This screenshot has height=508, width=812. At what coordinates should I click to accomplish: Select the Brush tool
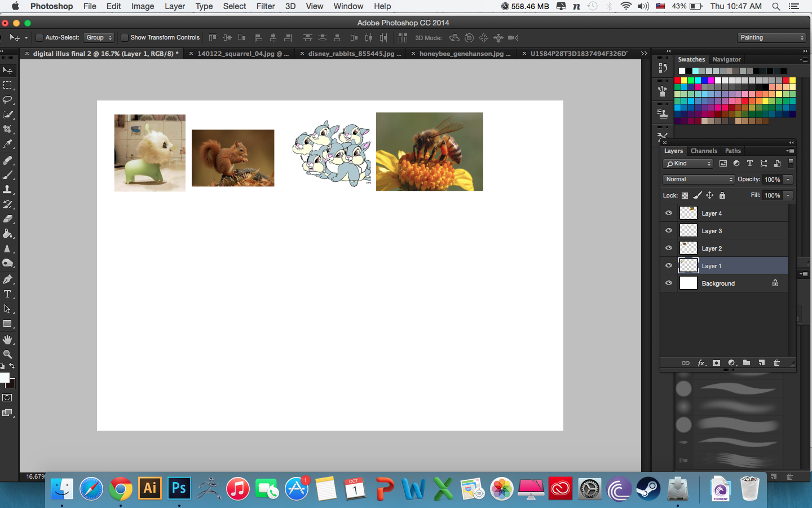point(8,176)
